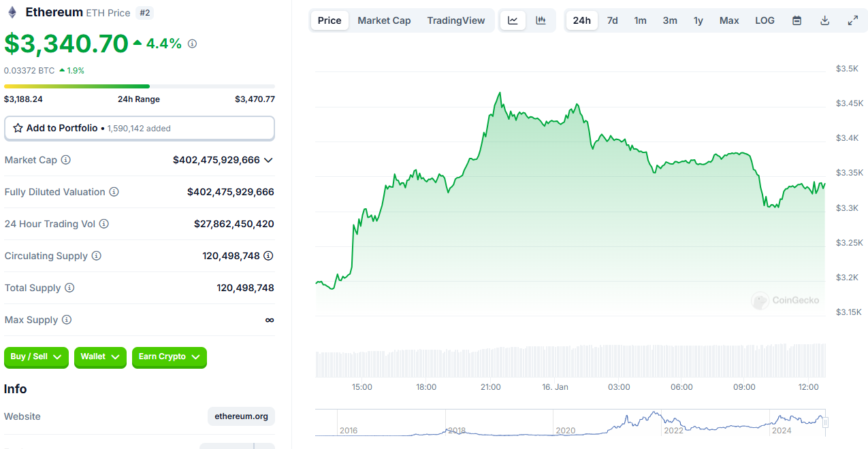Show Max Supply info icon
Viewport: 868px width, 449px height.
tap(67, 320)
